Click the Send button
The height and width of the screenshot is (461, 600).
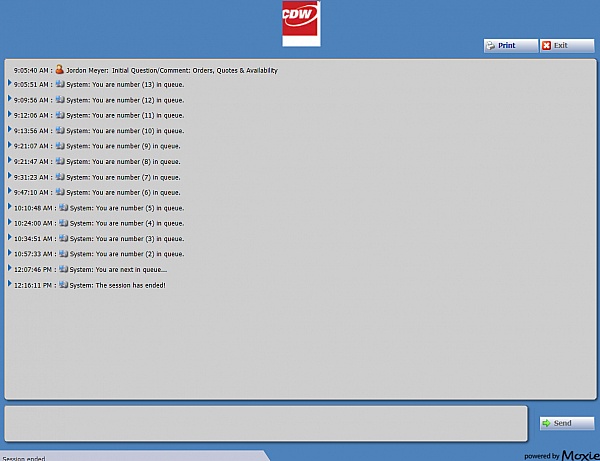click(x=567, y=423)
